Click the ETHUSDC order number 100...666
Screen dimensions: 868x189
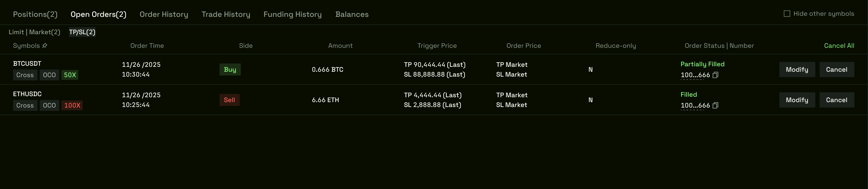point(695,105)
